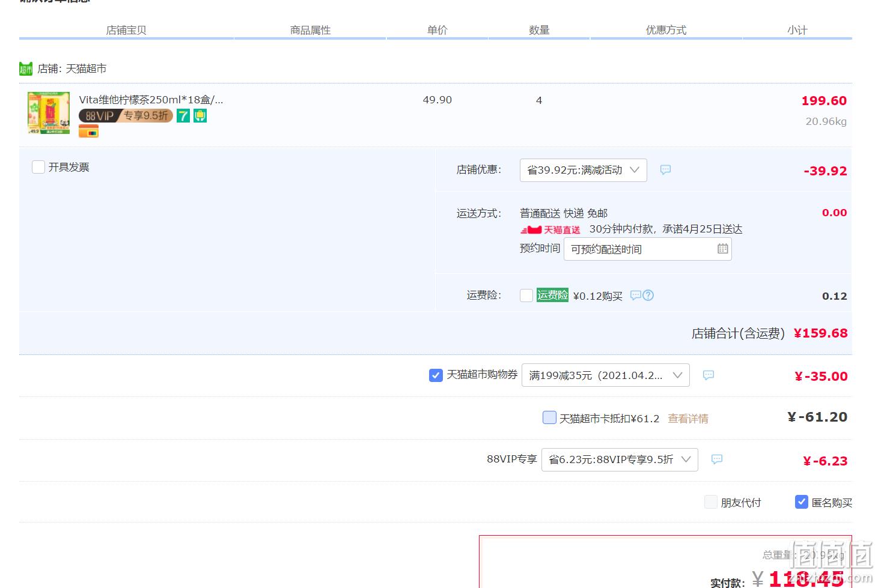Click the 20.96kg weight under the subtotal
878x588 pixels.
point(826,121)
